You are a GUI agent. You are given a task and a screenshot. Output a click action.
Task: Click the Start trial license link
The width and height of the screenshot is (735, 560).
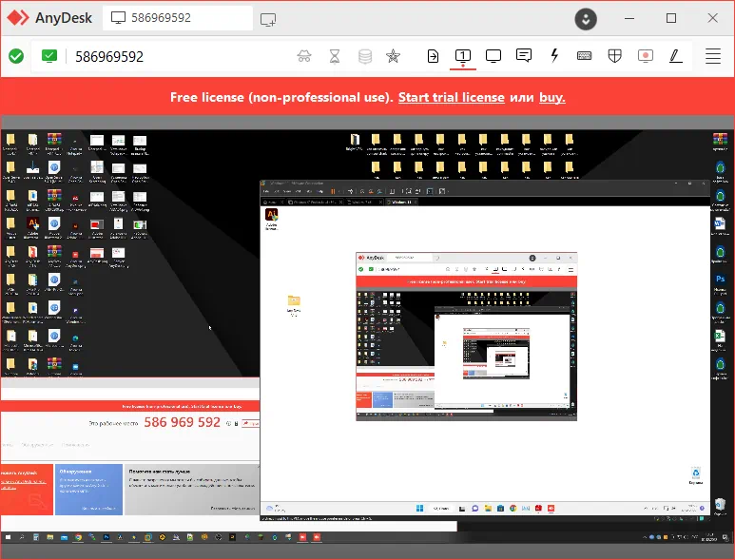click(x=452, y=97)
